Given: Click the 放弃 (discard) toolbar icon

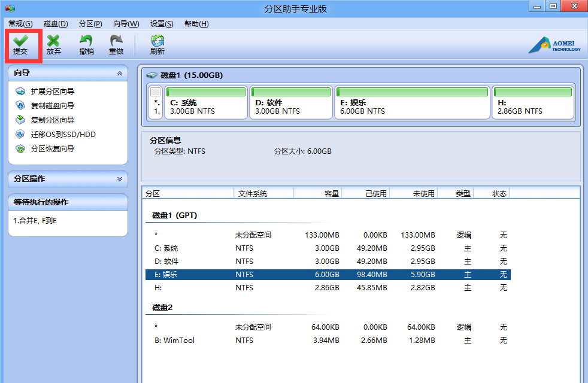Looking at the screenshot, I should pos(54,41).
